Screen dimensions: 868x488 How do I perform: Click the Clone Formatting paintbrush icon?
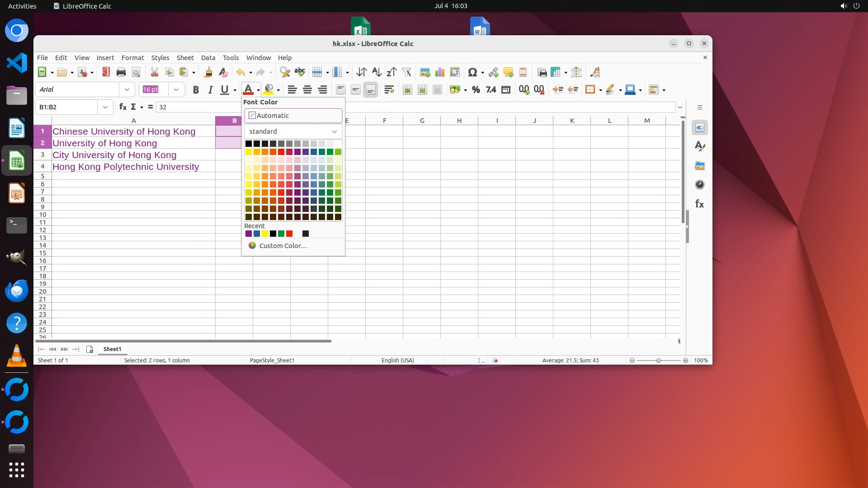coord(208,72)
